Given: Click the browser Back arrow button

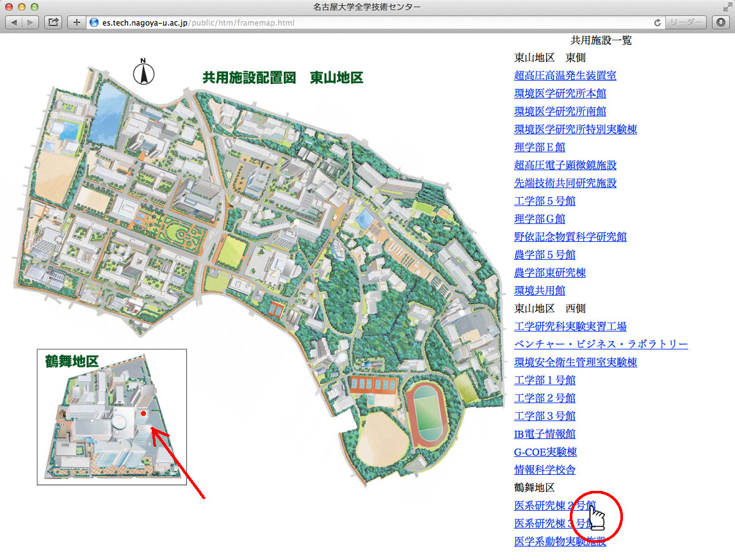Looking at the screenshot, I should click(14, 22).
